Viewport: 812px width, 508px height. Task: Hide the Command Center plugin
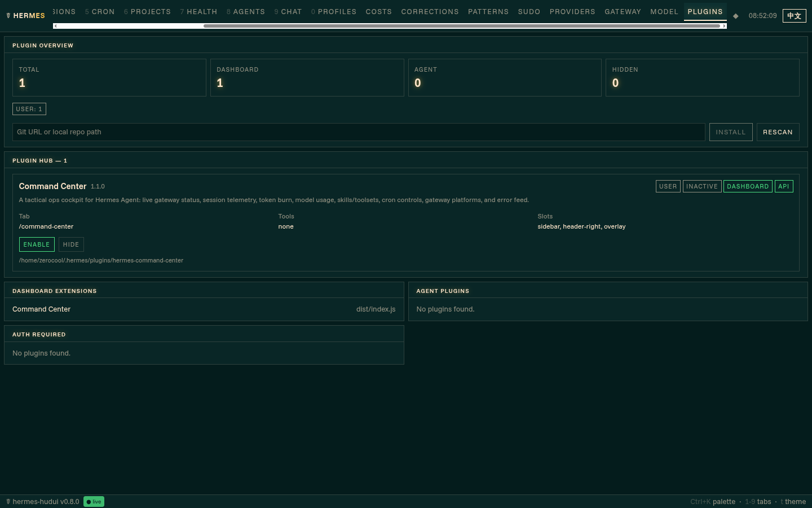click(x=71, y=244)
